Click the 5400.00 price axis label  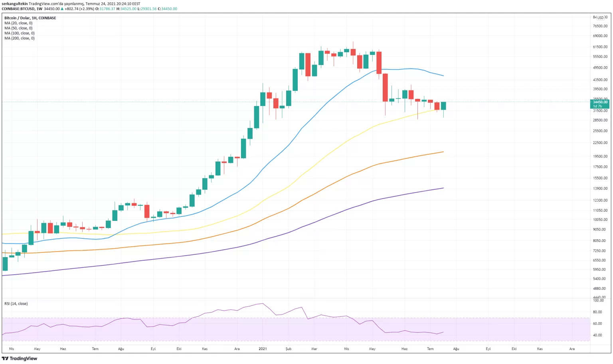[599, 279]
